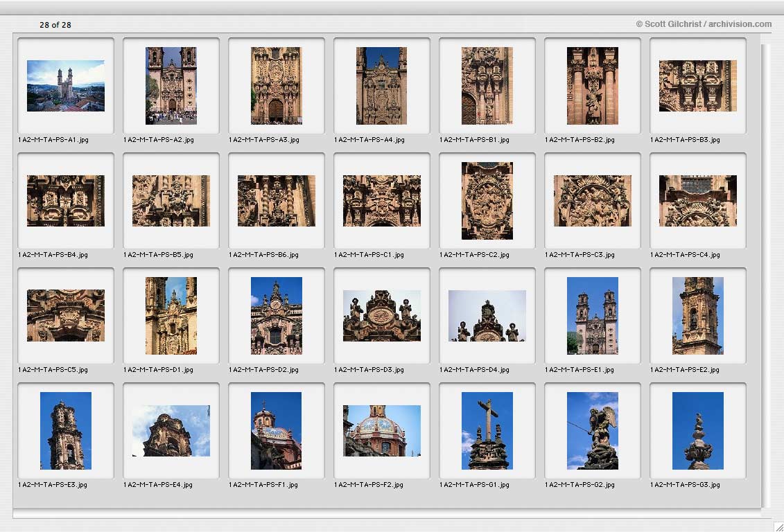The image size is (784, 532).
Task: Select thumbnail 1A2-M-TA-PS-C1.jpg
Action: [381, 201]
